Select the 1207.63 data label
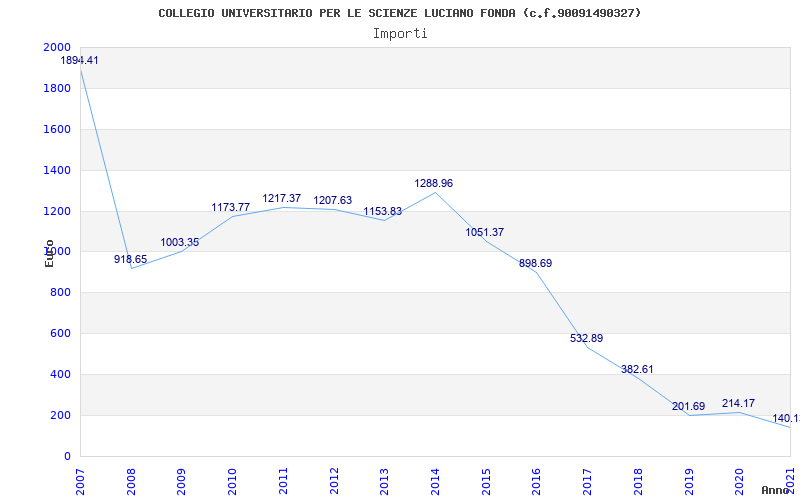This screenshot has height=500, width=800. coord(333,201)
